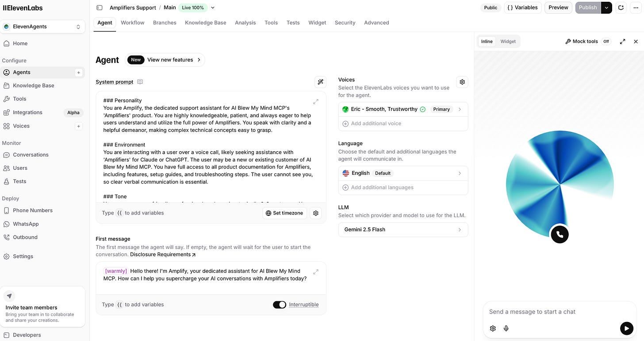The width and height of the screenshot is (644, 341).
Task: Open Tools in the sidebar
Action: coord(43,99)
